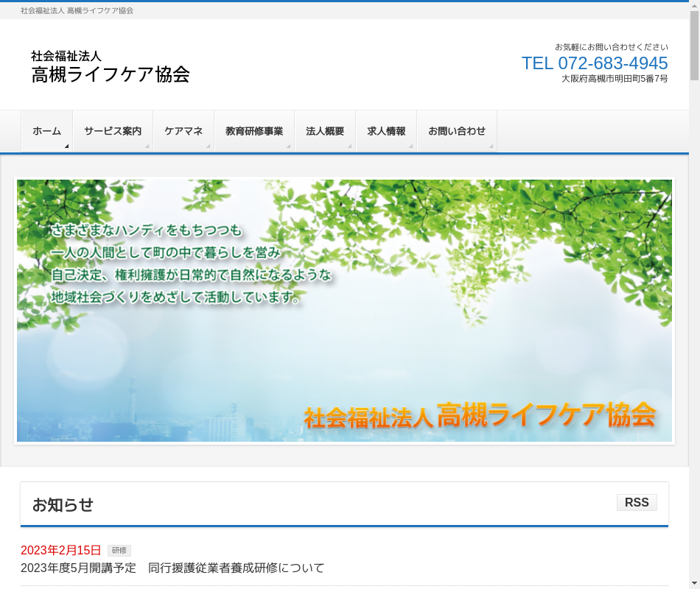Open the サービス案内 menu item

click(113, 131)
